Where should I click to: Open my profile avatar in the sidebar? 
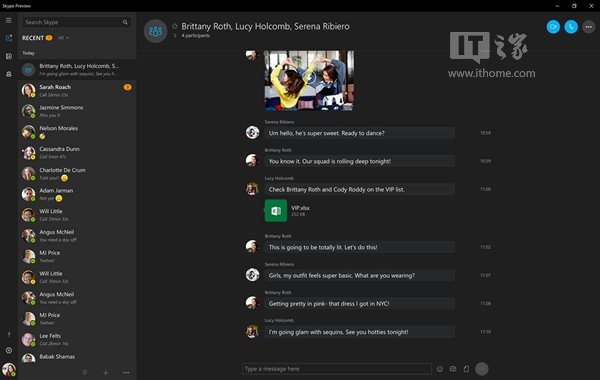(9, 370)
